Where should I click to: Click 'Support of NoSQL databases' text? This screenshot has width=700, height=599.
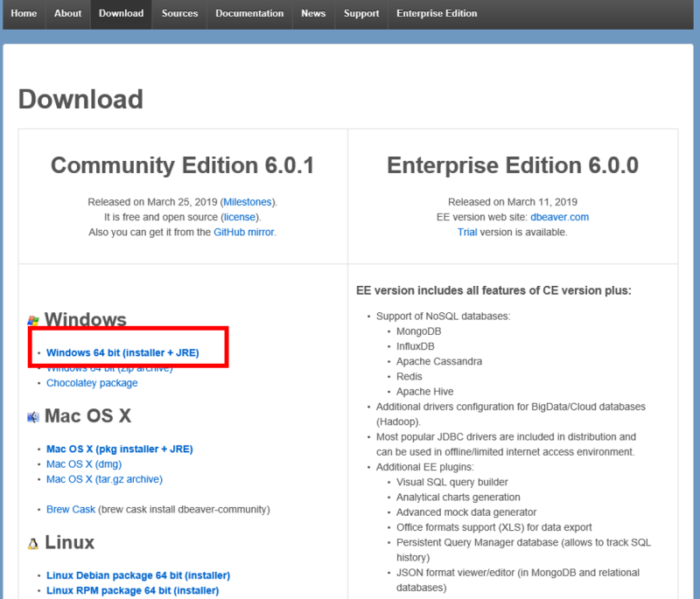(x=443, y=317)
